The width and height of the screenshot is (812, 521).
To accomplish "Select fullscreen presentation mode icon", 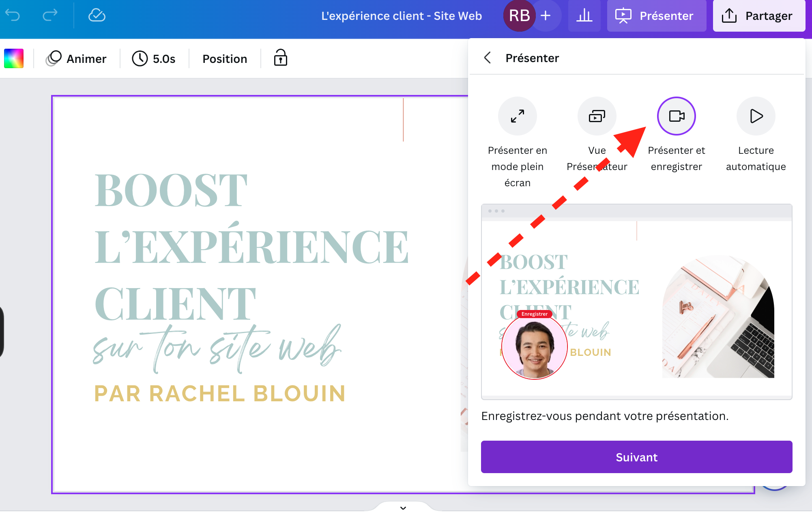I will tap(517, 116).
